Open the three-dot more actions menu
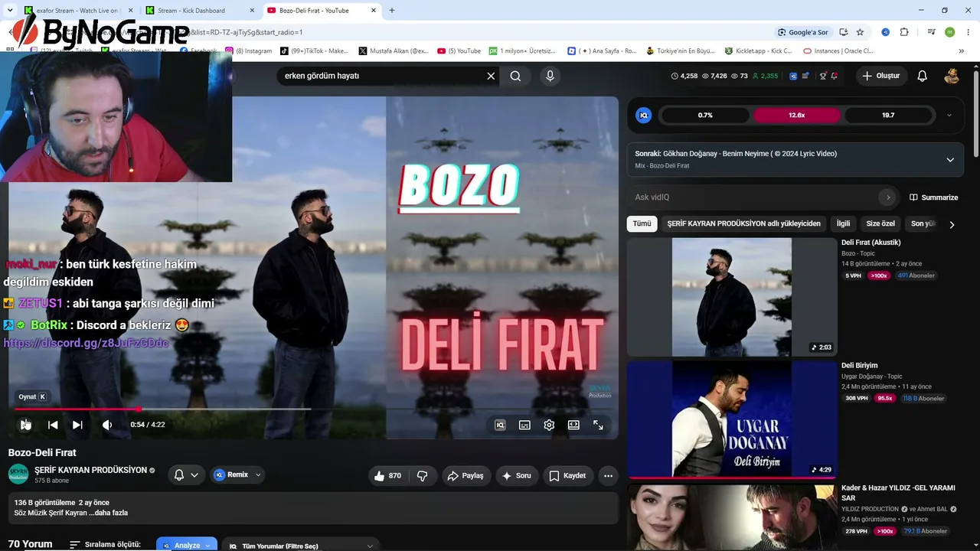The height and width of the screenshot is (551, 980). click(x=608, y=475)
